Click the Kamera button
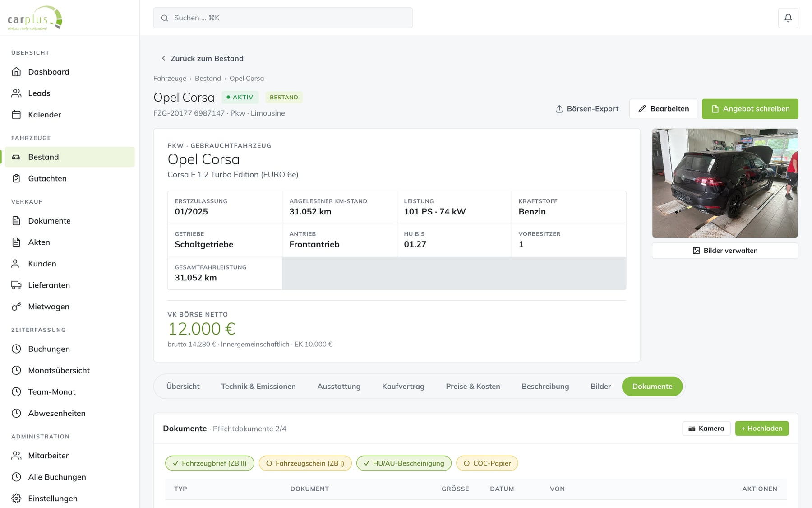The width and height of the screenshot is (812, 508). [706, 429]
